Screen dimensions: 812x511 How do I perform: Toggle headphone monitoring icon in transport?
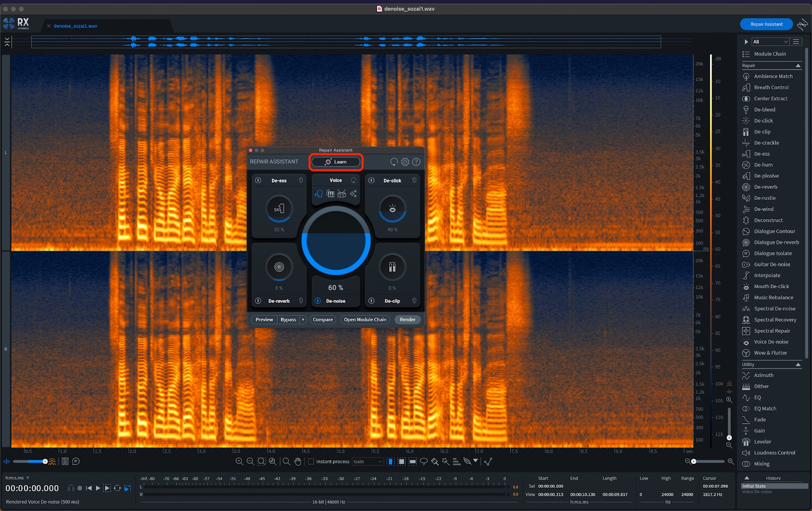click(71, 488)
